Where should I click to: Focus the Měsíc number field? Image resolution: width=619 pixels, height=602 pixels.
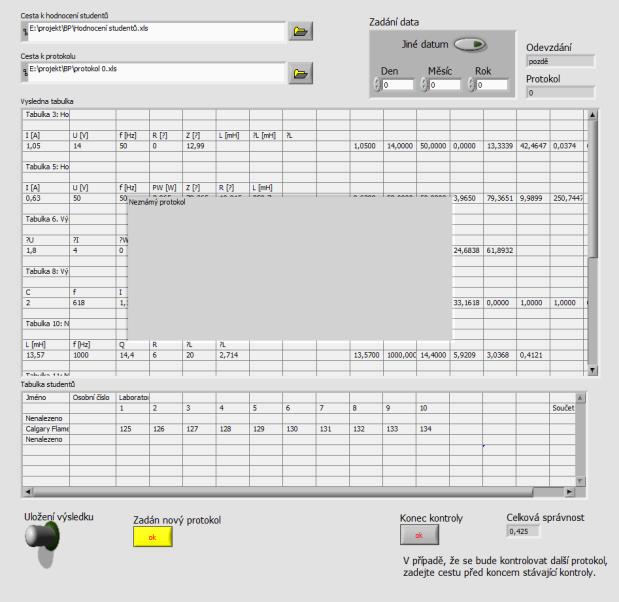pyautogui.click(x=445, y=85)
